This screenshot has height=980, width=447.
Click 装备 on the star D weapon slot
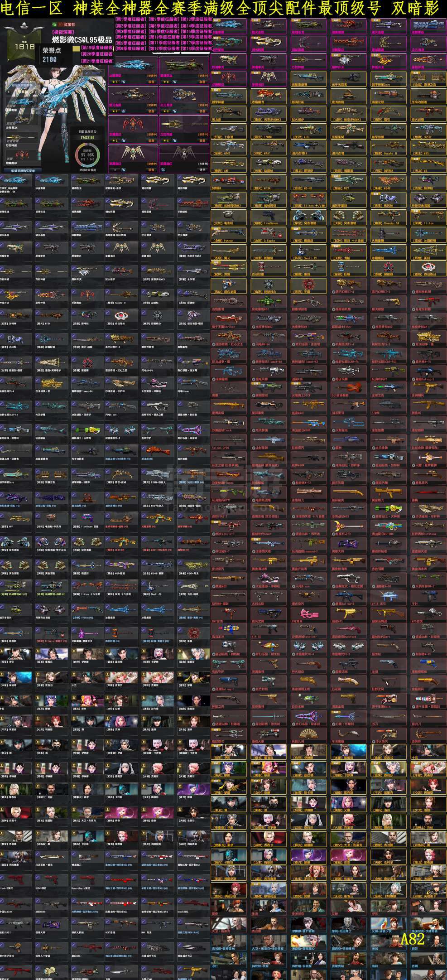click(202, 82)
